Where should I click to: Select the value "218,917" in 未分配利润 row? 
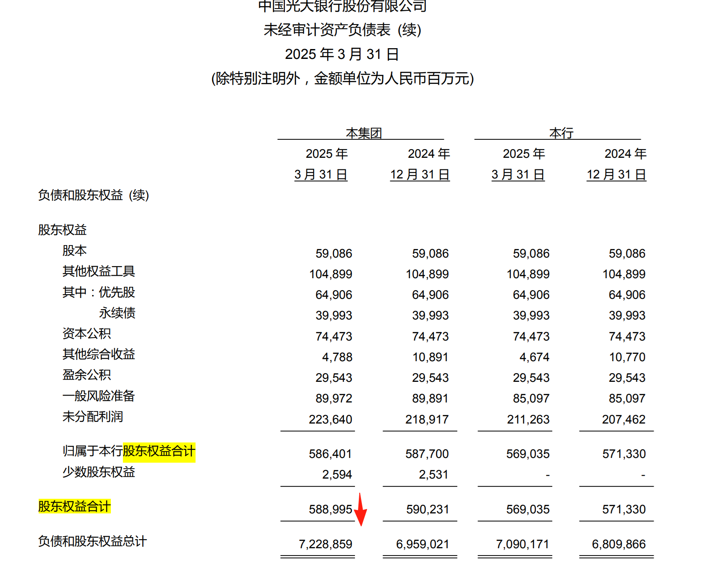[x=427, y=420]
